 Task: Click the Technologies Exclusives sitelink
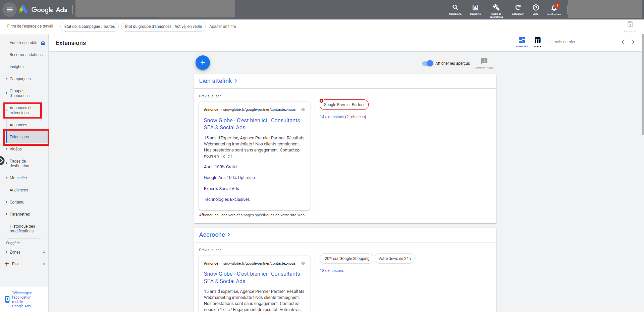[x=227, y=199]
